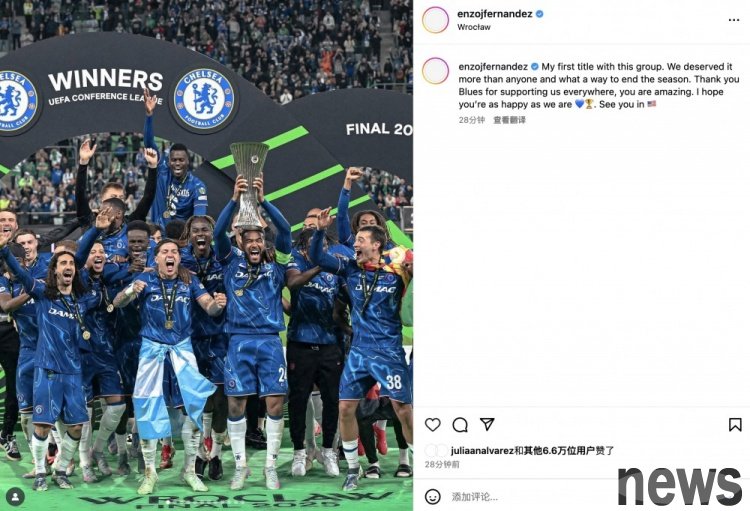Open the Wrocław location link

pyautogui.click(x=474, y=27)
